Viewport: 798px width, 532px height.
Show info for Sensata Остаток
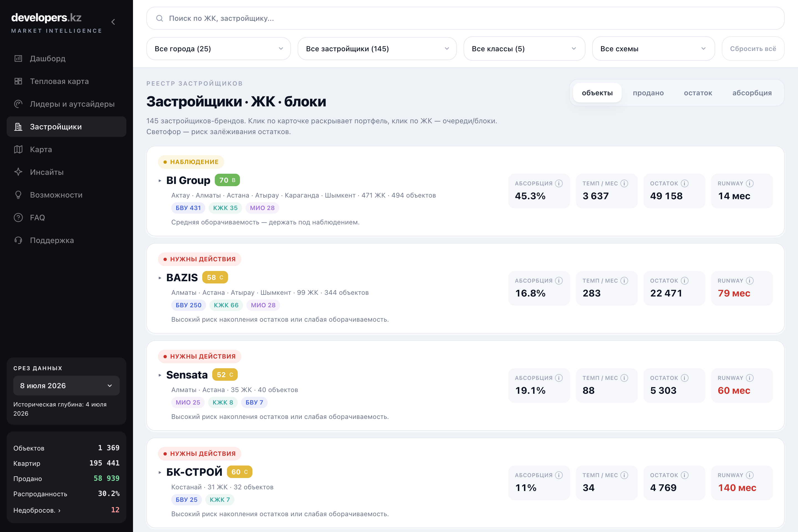pos(685,378)
